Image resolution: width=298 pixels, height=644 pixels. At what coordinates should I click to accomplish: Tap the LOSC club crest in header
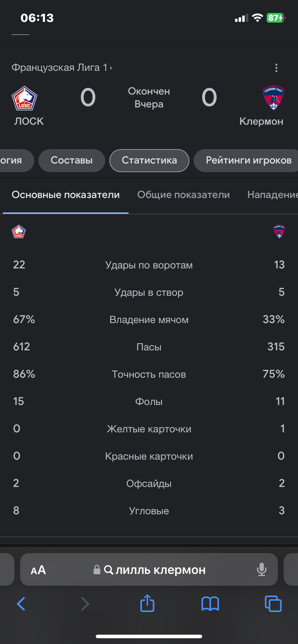(24, 98)
